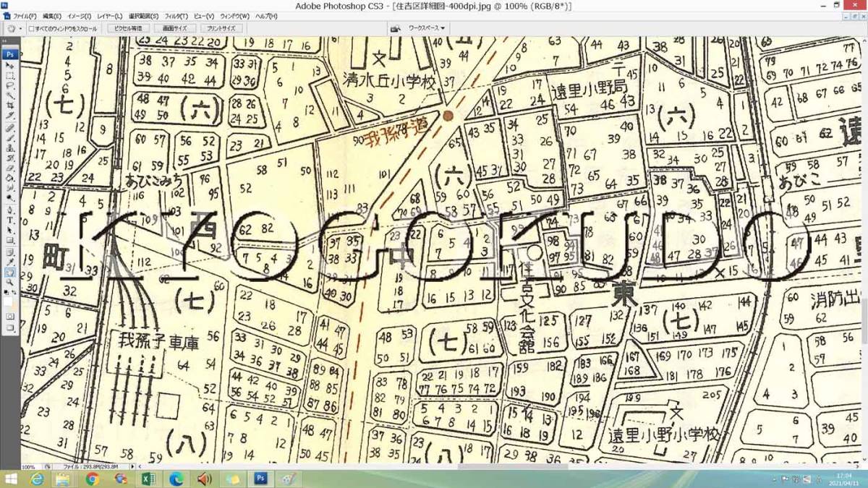868x488 pixels.
Task: Open the ファイル(F) menu
Action: point(25,16)
